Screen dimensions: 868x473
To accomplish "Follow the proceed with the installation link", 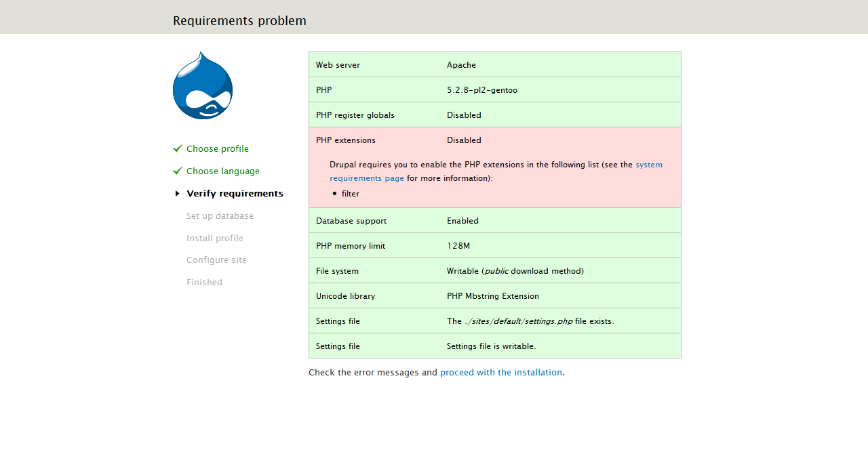I will pos(501,373).
